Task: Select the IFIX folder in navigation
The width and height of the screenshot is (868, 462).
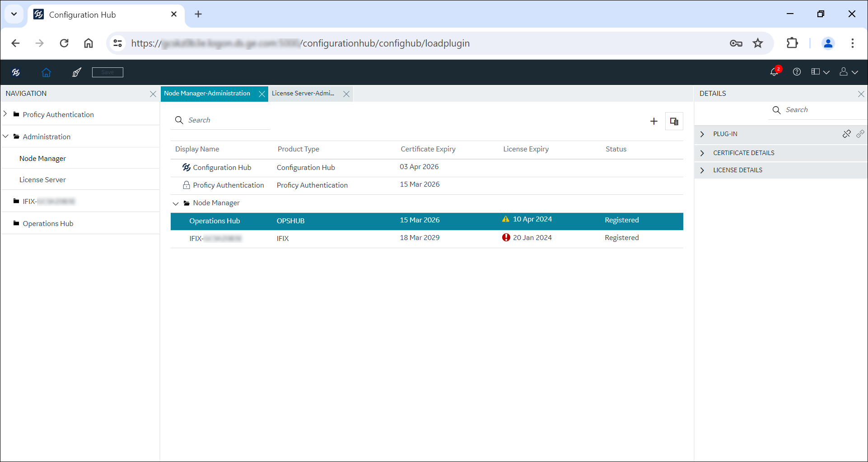Action: click(x=44, y=201)
